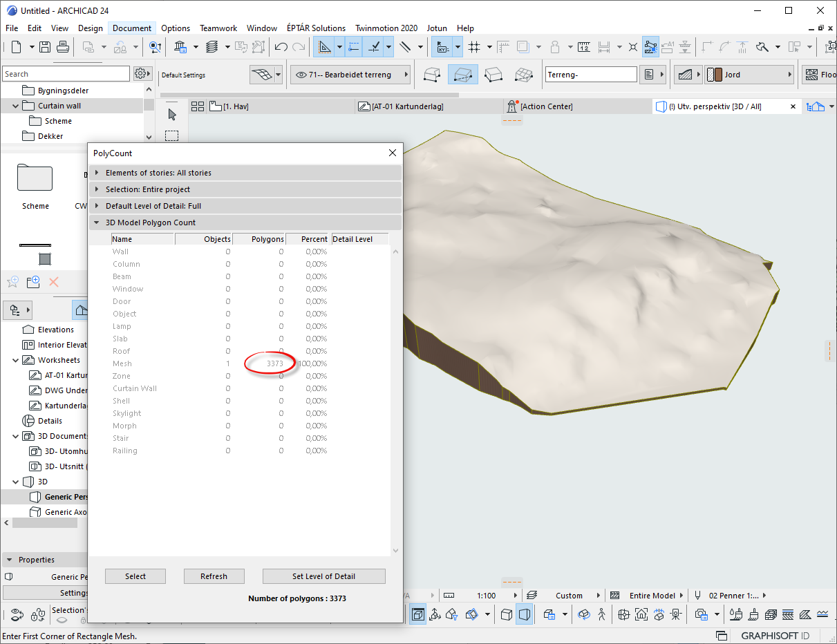
Task: Select the Elevations item in the navigator
Action: 56,330
